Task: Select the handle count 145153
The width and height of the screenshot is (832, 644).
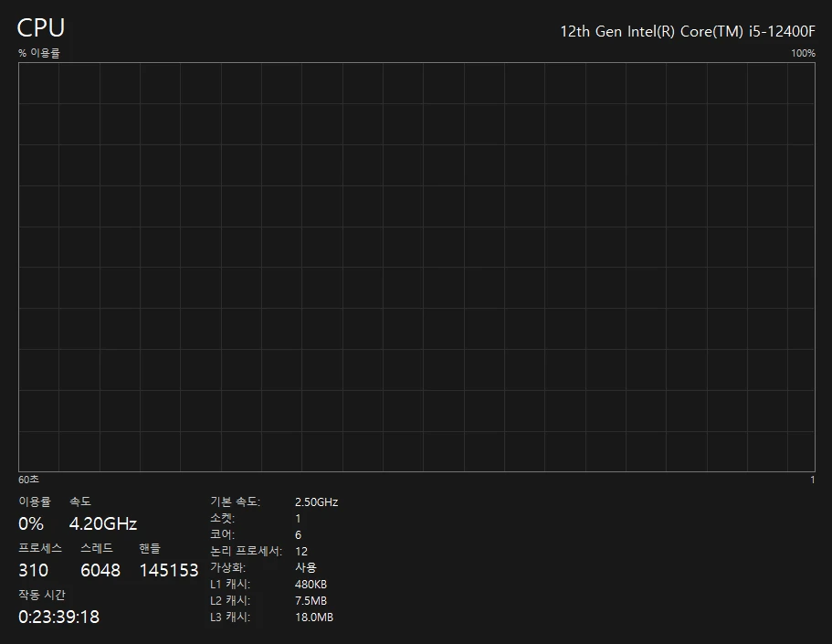Action: coord(169,570)
